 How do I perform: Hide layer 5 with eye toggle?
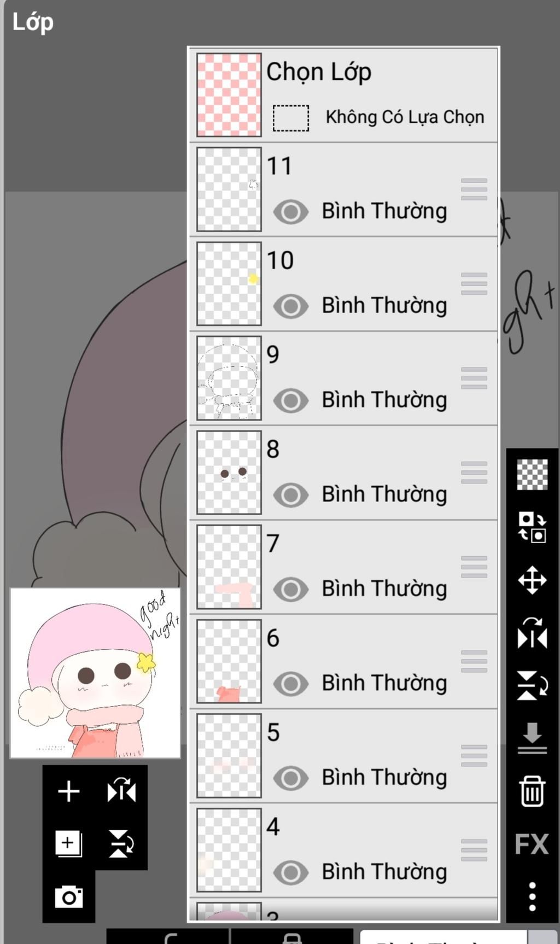290,778
